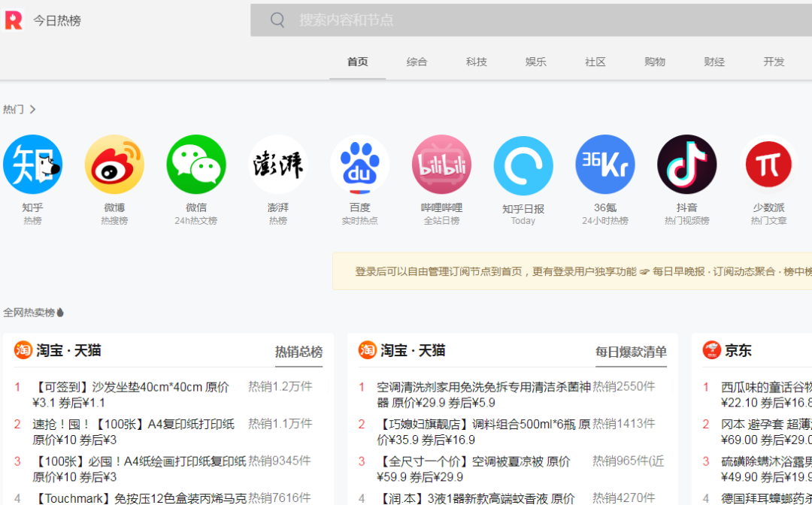Open the Zhihu 知乎 hot list icon
Screen dimensions: 812x505
coord(32,165)
